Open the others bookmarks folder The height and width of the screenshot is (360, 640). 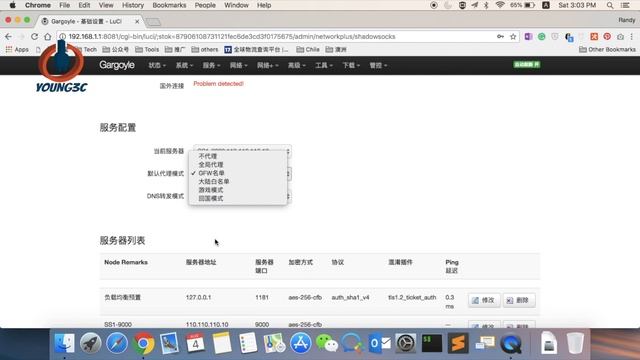pyautogui.click(x=205, y=49)
